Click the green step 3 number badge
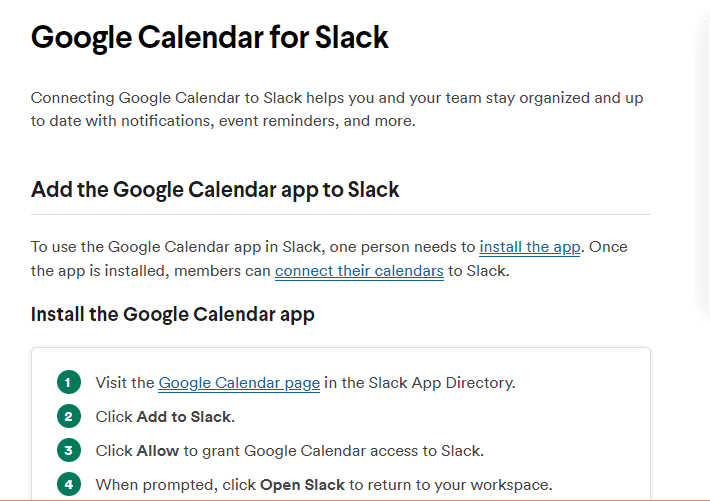The width and height of the screenshot is (710, 501). [69, 450]
